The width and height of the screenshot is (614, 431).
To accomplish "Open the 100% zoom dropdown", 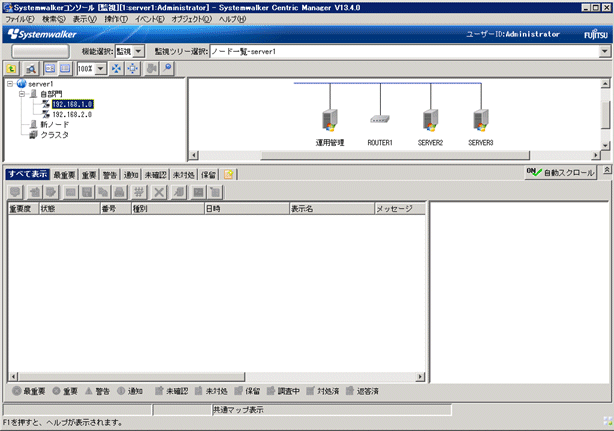I will (x=101, y=69).
